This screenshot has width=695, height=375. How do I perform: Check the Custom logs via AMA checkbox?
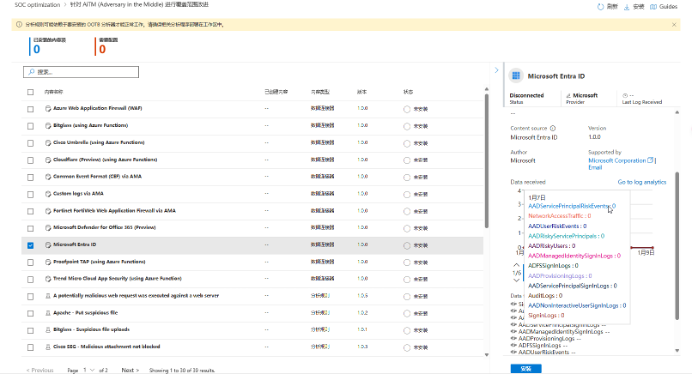[x=30, y=195]
